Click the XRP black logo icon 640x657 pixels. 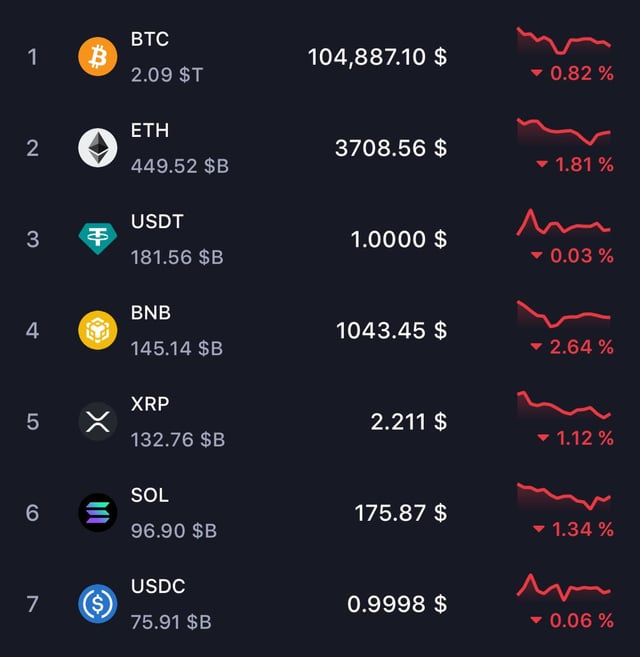(x=97, y=421)
